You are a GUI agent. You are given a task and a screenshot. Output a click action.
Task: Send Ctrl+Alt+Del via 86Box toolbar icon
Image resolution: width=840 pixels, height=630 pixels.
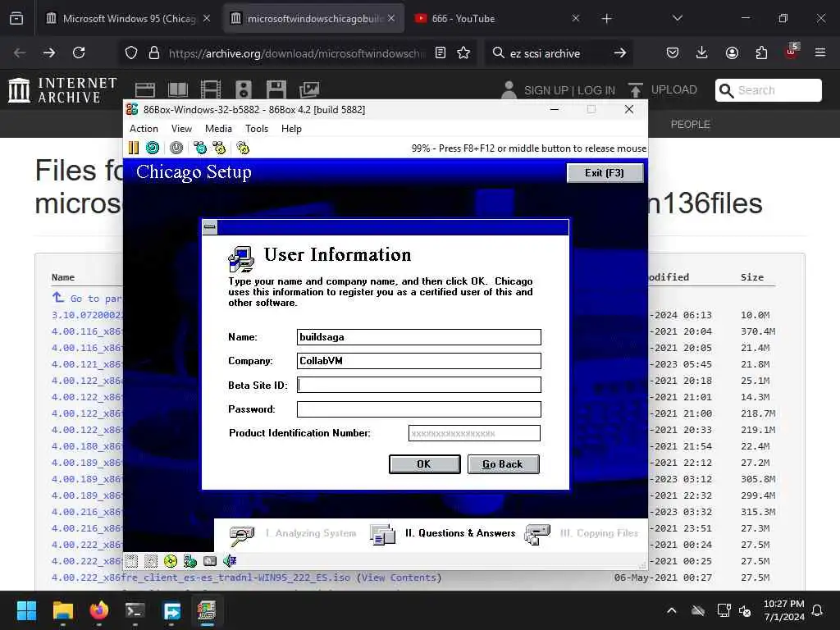[200, 148]
